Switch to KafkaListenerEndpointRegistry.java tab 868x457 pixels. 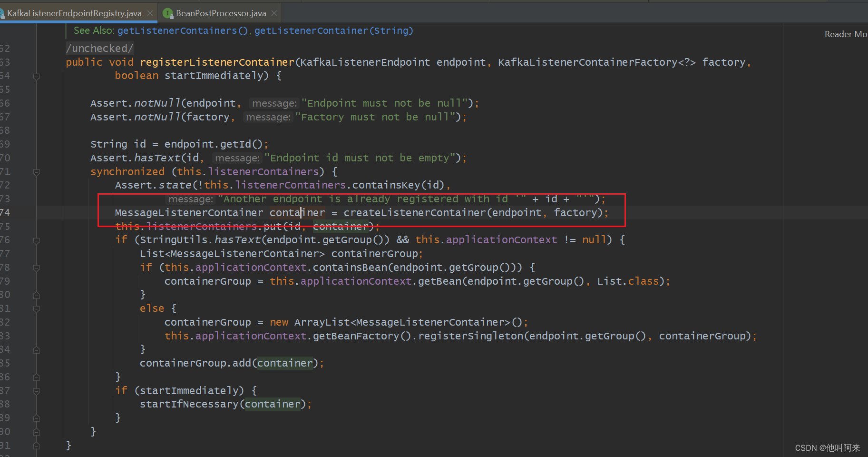pyautogui.click(x=74, y=13)
